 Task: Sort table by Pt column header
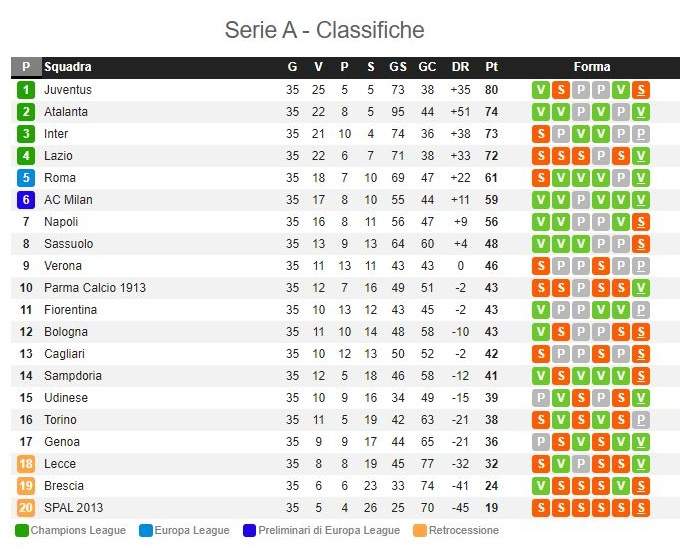[x=491, y=67]
